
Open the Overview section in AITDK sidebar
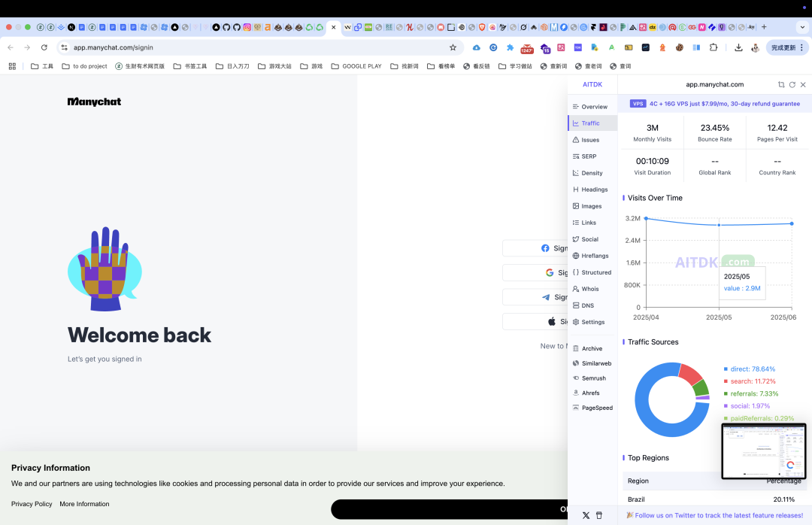pos(590,107)
